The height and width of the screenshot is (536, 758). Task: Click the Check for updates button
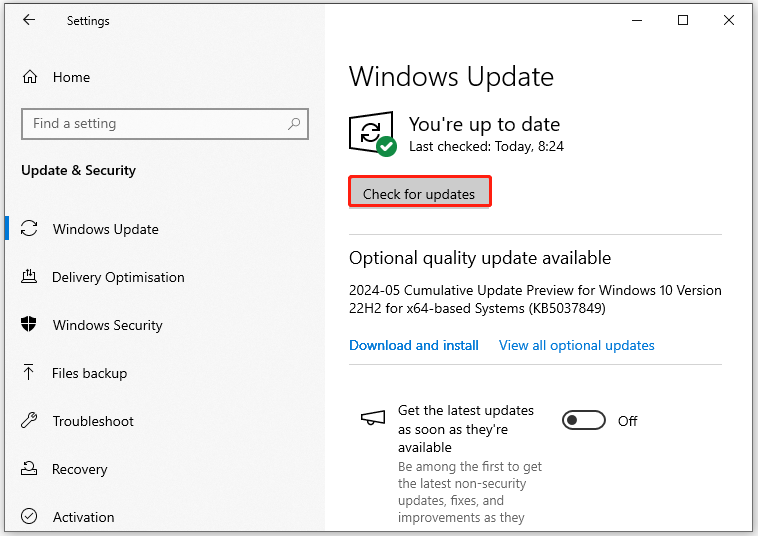pos(420,192)
